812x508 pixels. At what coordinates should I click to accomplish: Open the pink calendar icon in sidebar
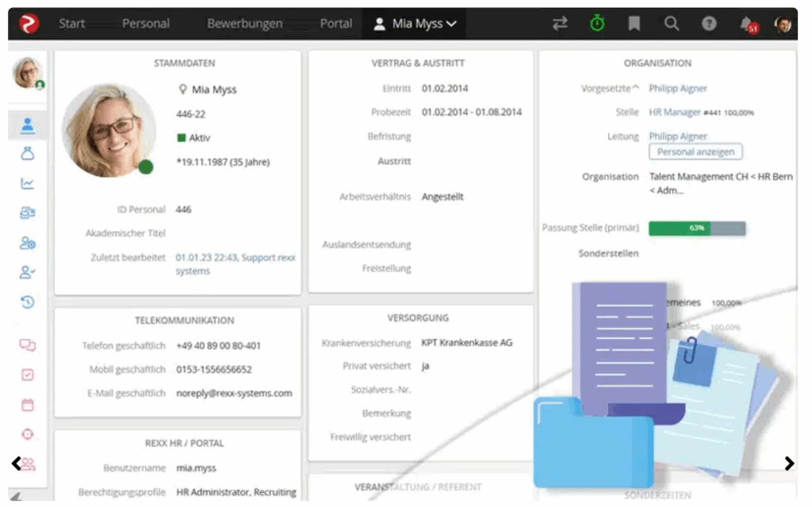[28, 405]
